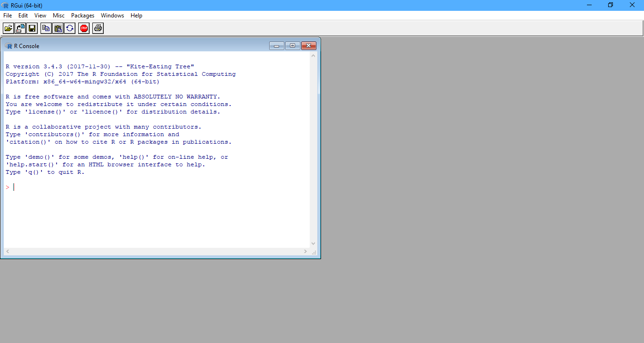Close the R Console window
The image size is (644, 343).
[x=308, y=46]
